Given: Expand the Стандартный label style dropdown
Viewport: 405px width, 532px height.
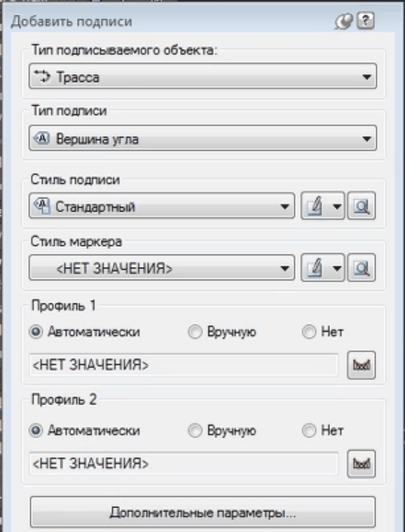Looking at the screenshot, I should 162,205.
